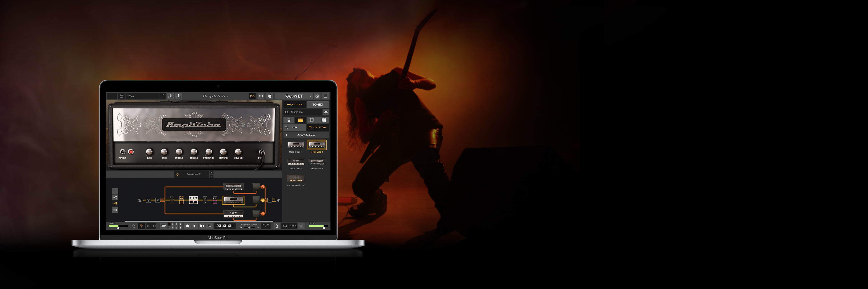Open the hamburger main menu
Screen dimensions: 868x289
[x=325, y=96]
